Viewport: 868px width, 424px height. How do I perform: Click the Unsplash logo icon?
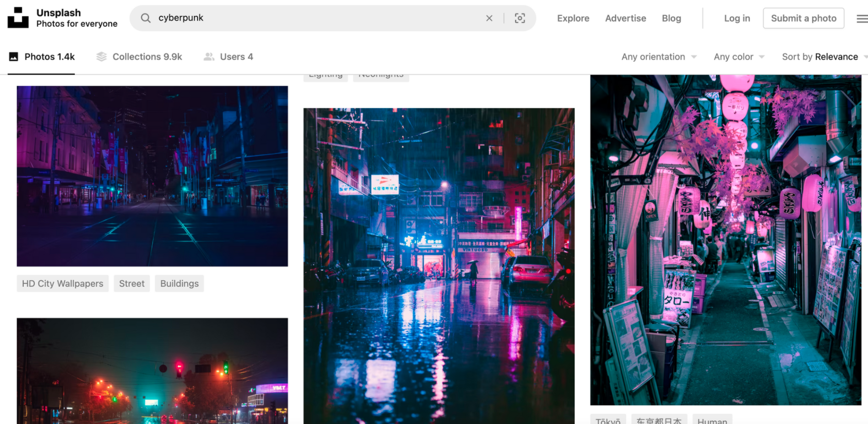(x=18, y=18)
